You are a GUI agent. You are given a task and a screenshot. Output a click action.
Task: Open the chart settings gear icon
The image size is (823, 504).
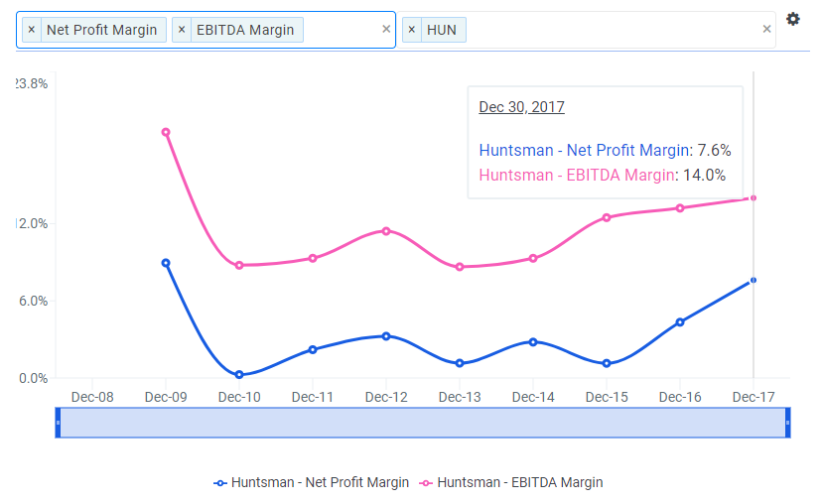(792, 20)
